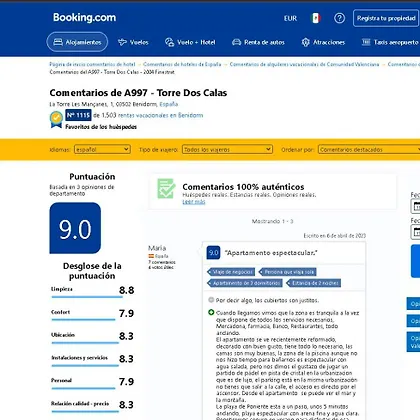
Task: Select the Vuelo + Hotel icon
Action: tap(170, 42)
